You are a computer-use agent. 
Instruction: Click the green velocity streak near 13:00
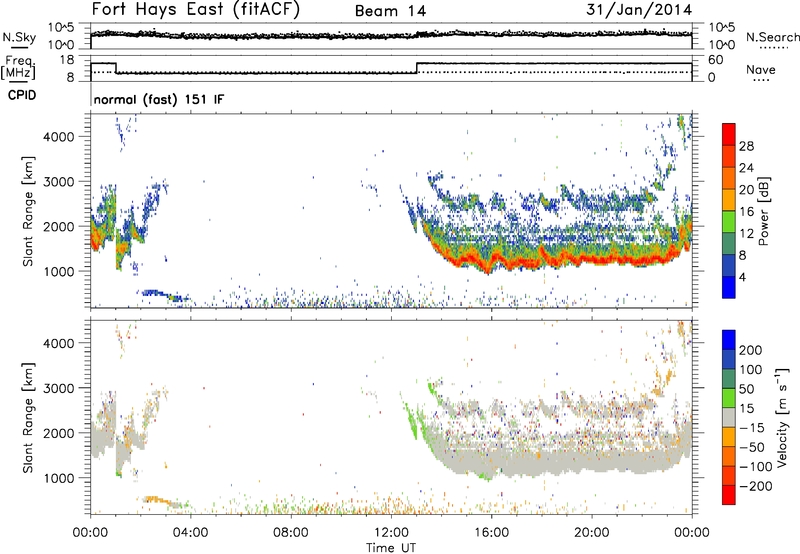pyautogui.click(x=411, y=421)
